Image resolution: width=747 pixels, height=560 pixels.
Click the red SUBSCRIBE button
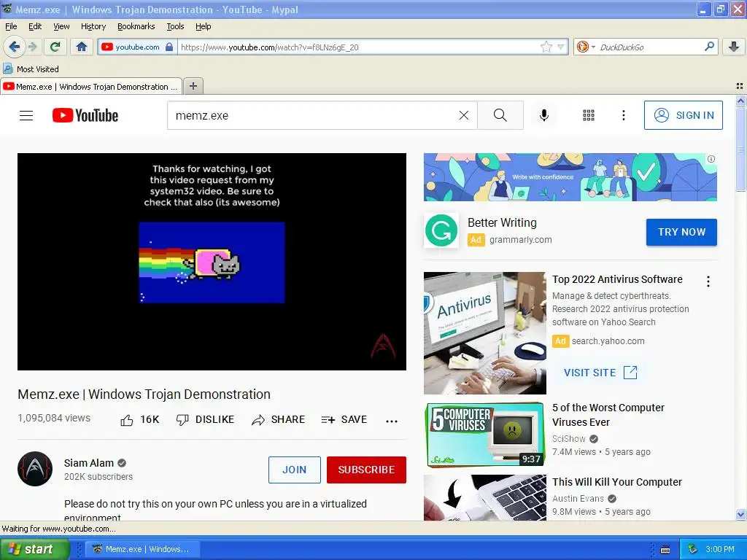(x=366, y=470)
